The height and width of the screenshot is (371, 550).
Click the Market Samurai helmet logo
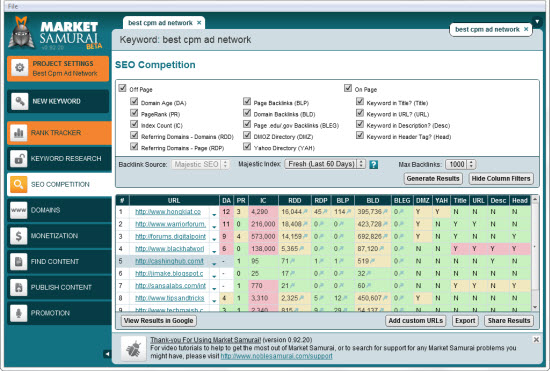[21, 32]
